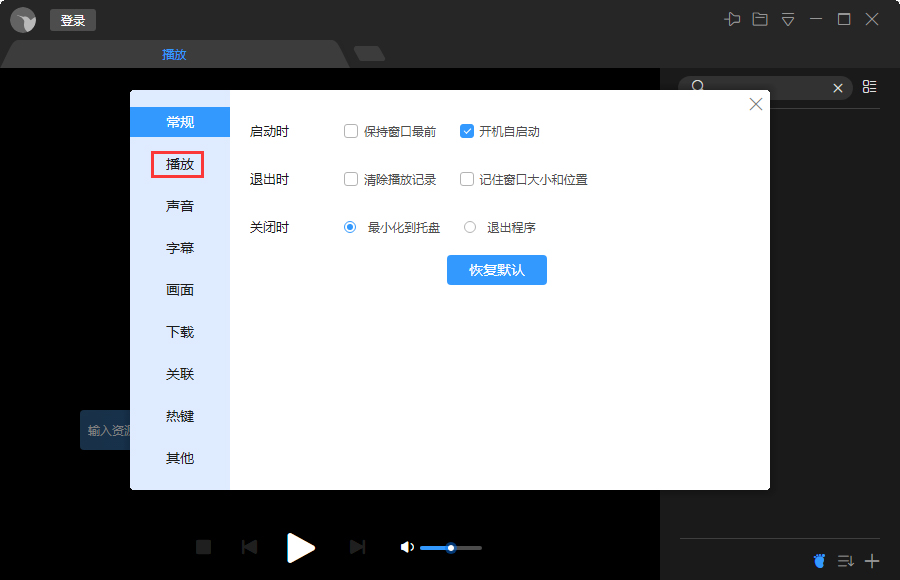
Task: Click the 登录 button
Action: [72, 19]
